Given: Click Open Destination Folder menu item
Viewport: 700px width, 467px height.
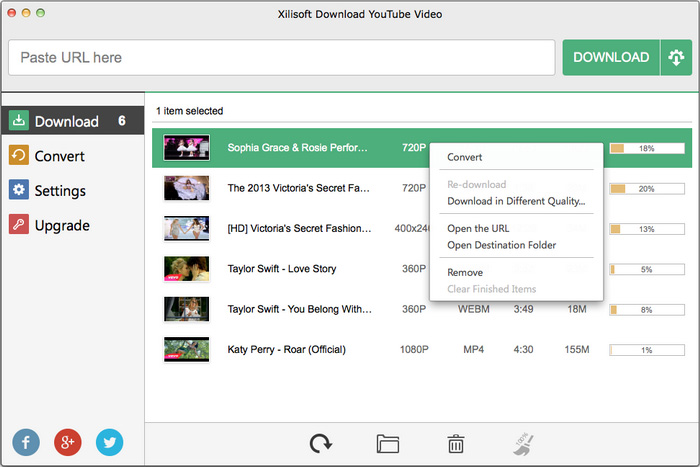Looking at the screenshot, I should pyautogui.click(x=501, y=245).
